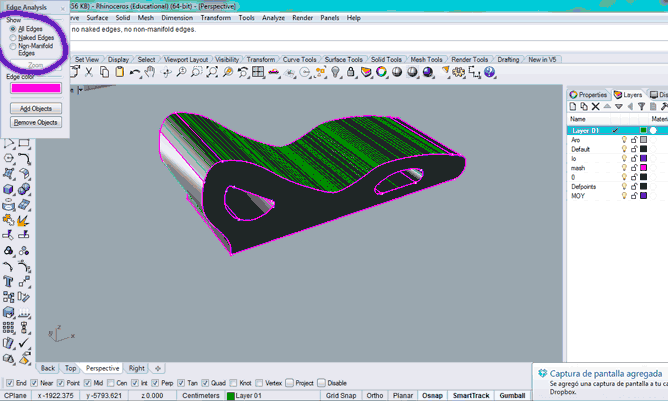Toggle Gumball in status bar
The image size is (668, 401).
[x=512, y=395]
